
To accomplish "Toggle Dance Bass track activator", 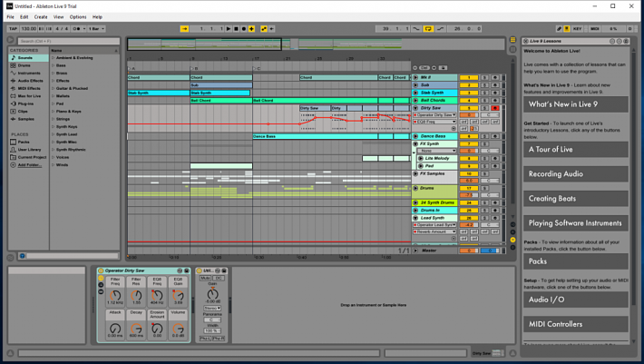I will click(x=469, y=136).
